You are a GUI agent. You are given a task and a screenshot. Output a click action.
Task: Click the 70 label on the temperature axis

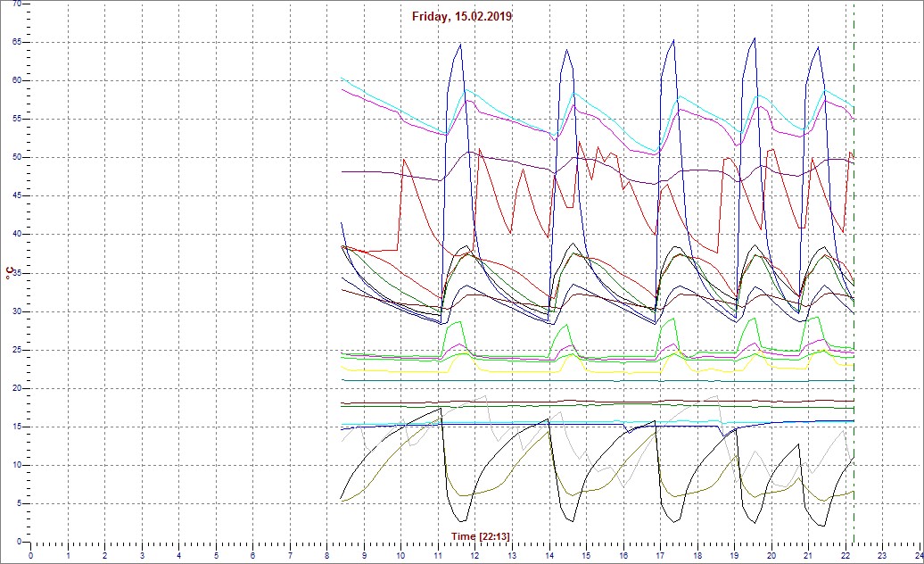click(17, 4)
